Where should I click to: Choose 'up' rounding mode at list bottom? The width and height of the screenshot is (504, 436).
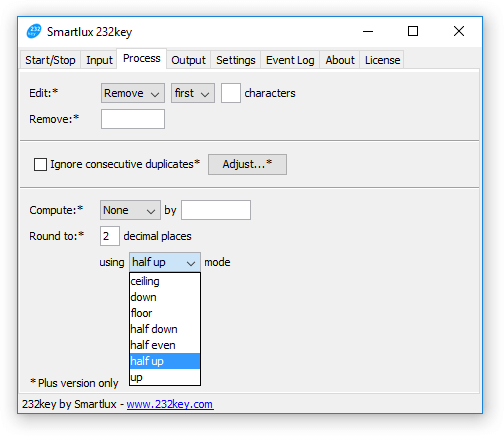(165, 377)
